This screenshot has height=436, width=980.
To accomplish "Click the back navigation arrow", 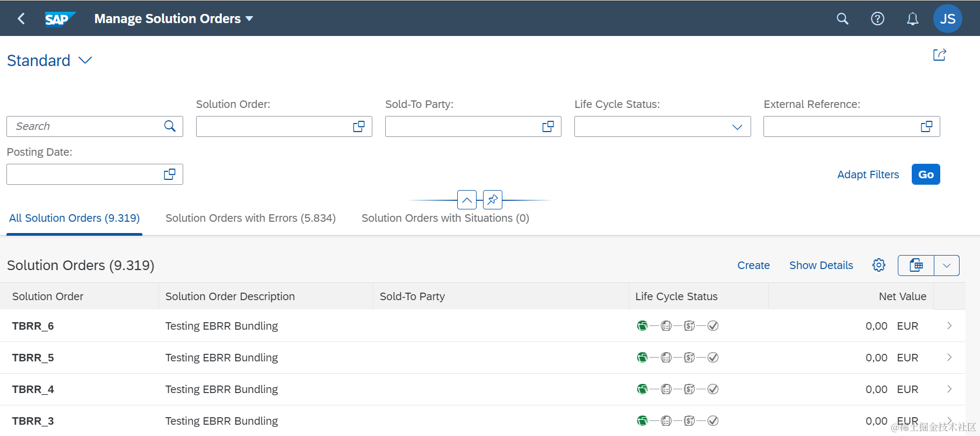I will [21, 19].
